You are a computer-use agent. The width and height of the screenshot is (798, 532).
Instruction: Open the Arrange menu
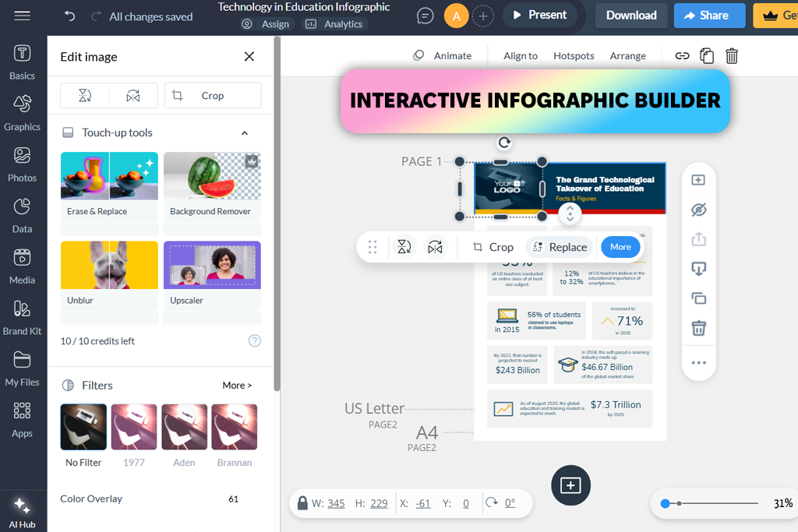tap(627, 55)
